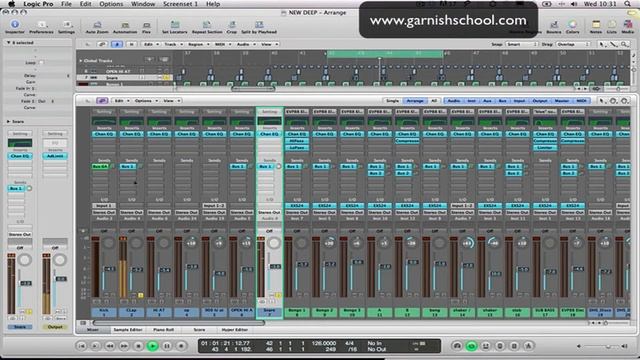
Task: Show the Lists panel icon
Action: click(611, 27)
